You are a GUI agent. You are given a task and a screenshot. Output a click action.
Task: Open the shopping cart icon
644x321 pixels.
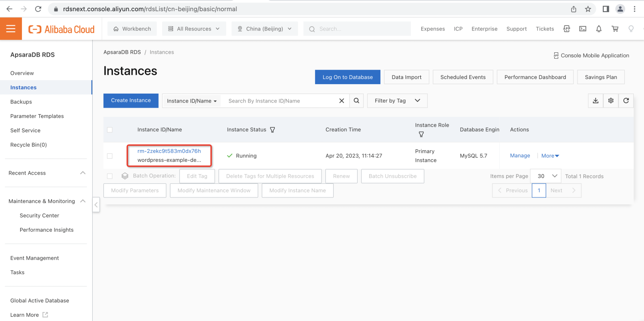point(615,28)
